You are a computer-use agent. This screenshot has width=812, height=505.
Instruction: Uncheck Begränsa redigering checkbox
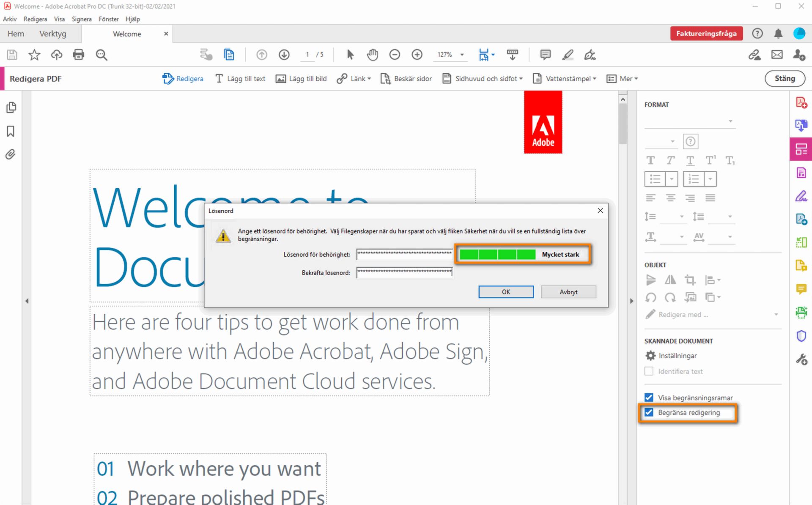pyautogui.click(x=649, y=412)
